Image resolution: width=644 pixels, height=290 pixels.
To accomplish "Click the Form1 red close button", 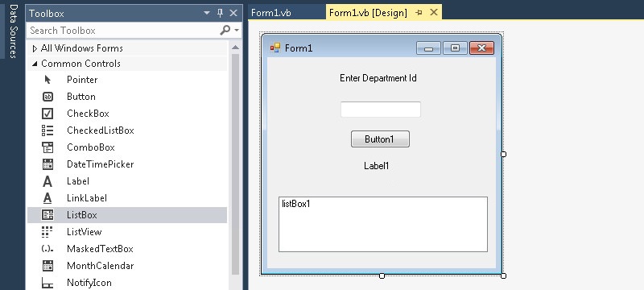I will pyautogui.click(x=481, y=48).
